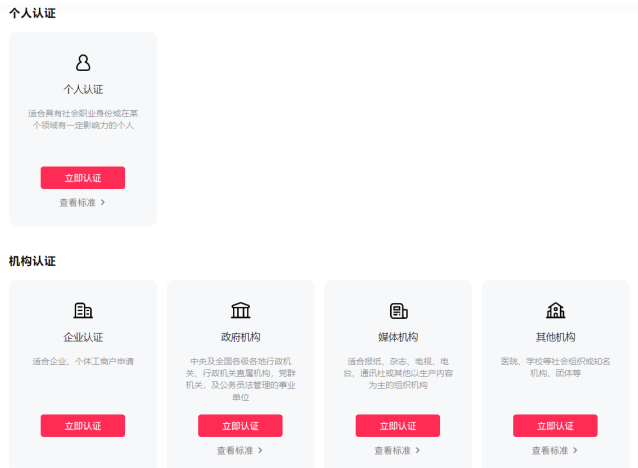Expand 查看标准 under 其他机构
Screen dimensions: 638x468
555,451
